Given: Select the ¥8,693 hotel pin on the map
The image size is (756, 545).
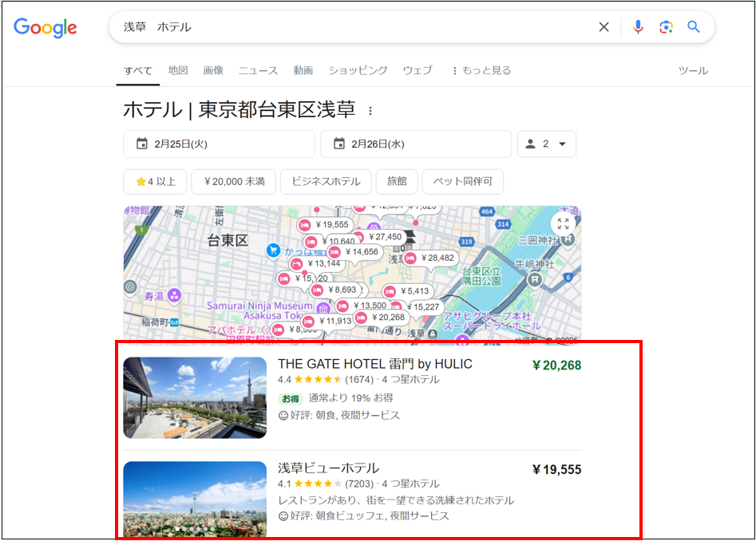Looking at the screenshot, I should click(x=335, y=290).
